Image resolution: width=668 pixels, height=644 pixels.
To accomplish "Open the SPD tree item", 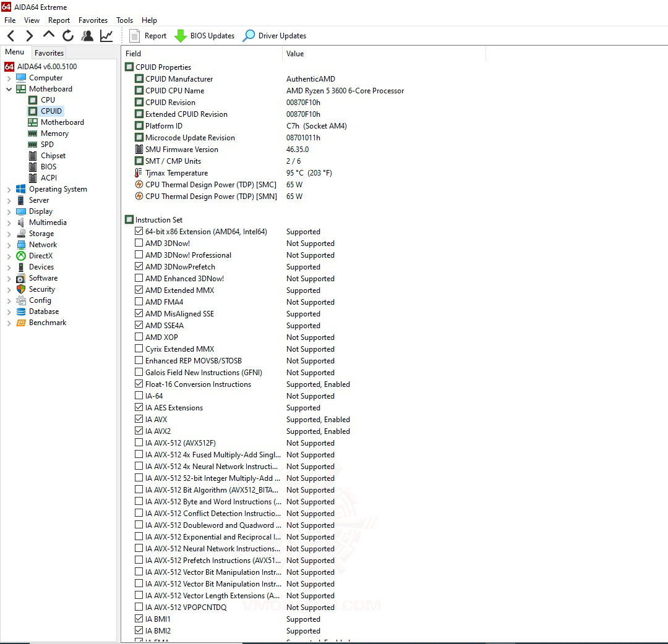I will click(x=47, y=144).
